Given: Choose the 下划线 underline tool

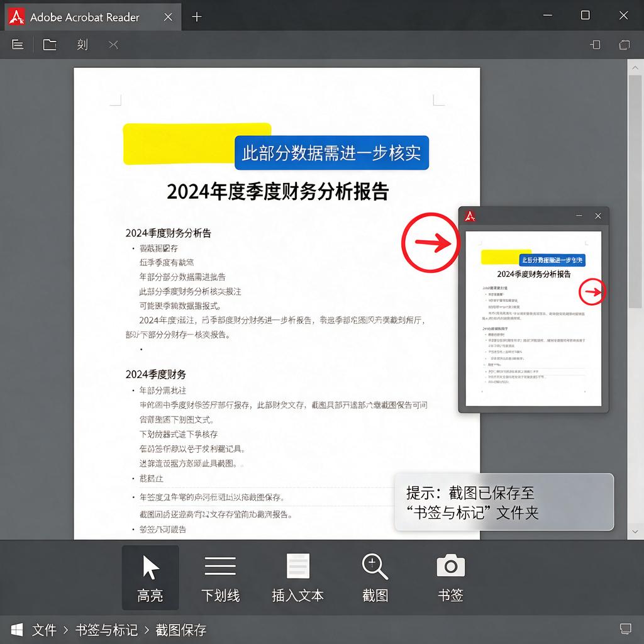Looking at the screenshot, I should click(220, 577).
